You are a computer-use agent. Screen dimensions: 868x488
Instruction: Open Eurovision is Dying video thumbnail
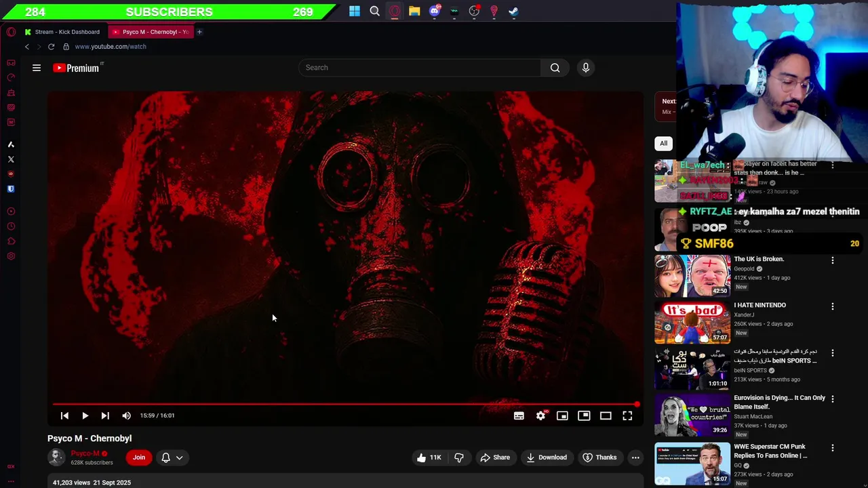692,415
